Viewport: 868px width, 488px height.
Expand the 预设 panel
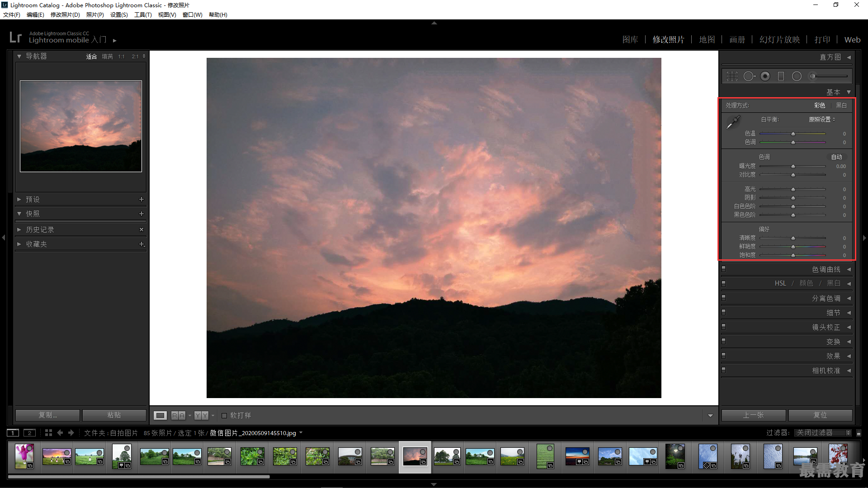pos(19,199)
